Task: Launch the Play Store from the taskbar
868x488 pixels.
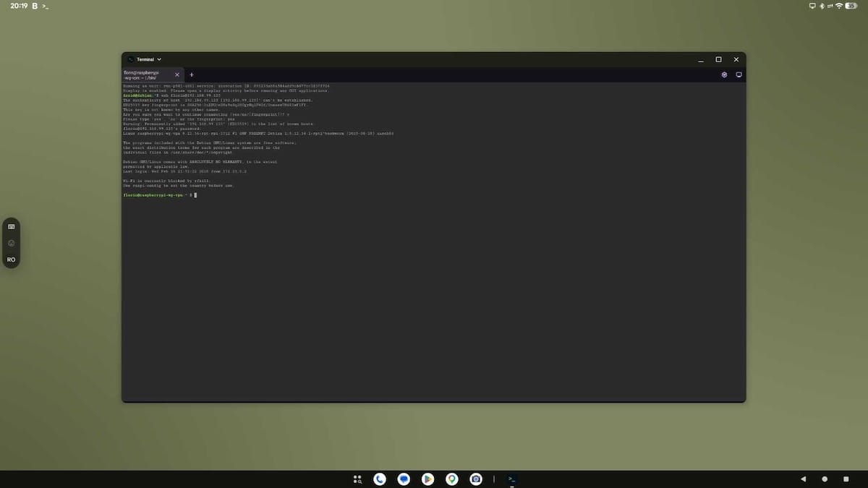Action: 427,479
